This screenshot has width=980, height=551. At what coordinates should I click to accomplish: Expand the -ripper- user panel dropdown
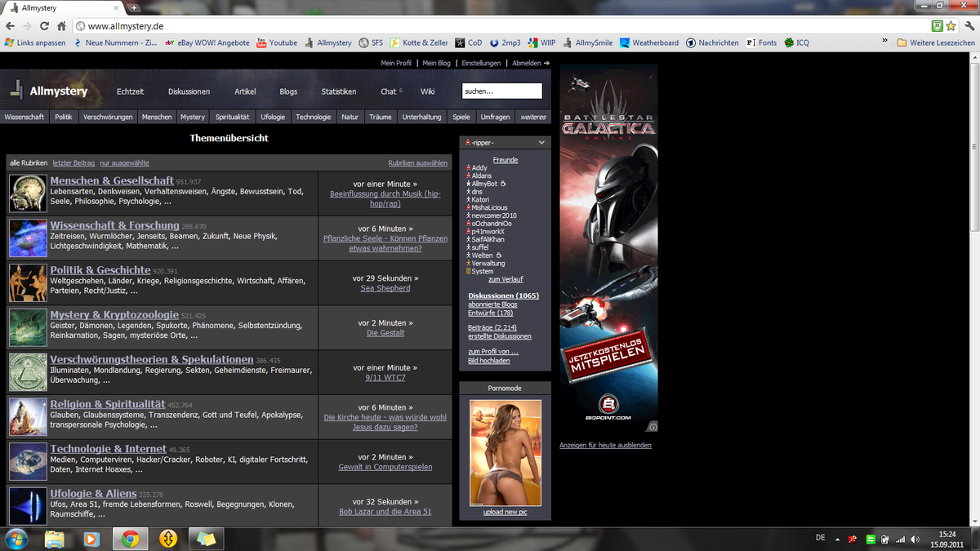click(542, 143)
